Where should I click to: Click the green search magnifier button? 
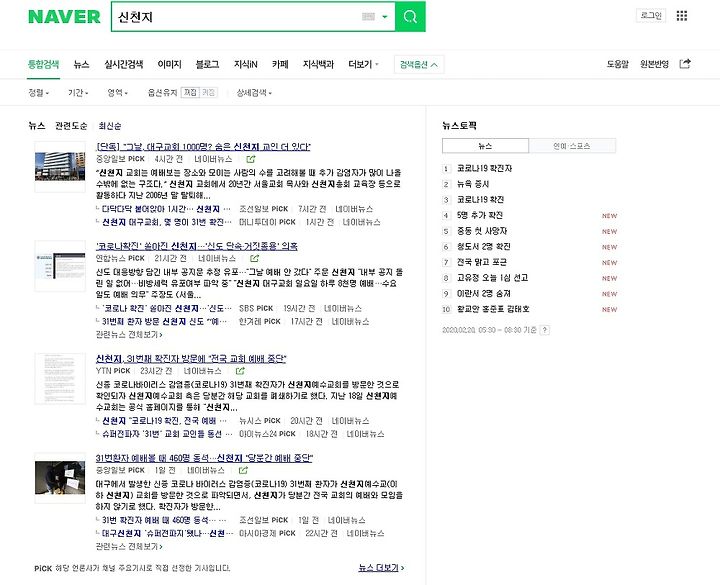(410, 17)
